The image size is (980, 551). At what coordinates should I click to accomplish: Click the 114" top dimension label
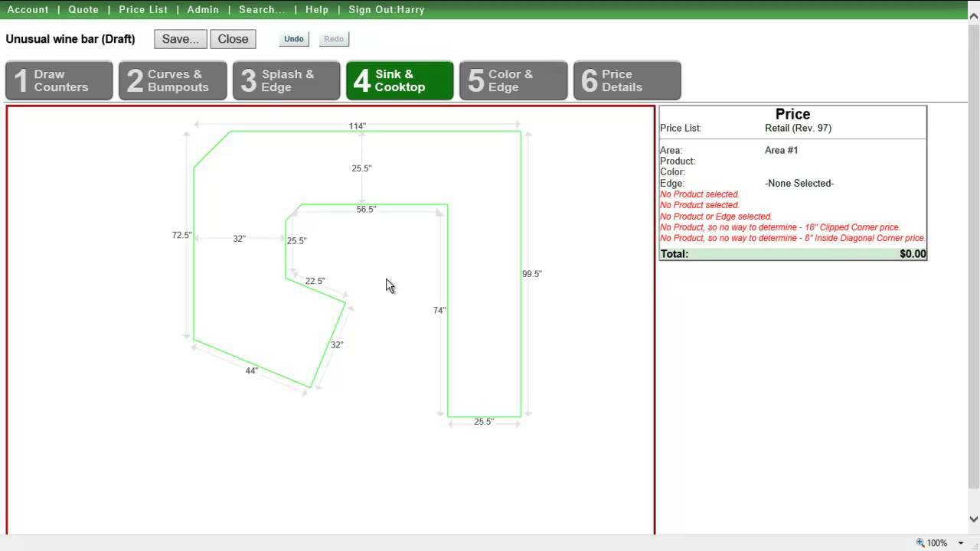[358, 126]
